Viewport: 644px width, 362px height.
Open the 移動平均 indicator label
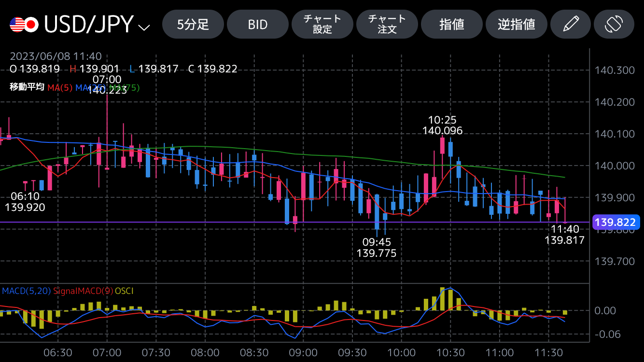(x=27, y=87)
